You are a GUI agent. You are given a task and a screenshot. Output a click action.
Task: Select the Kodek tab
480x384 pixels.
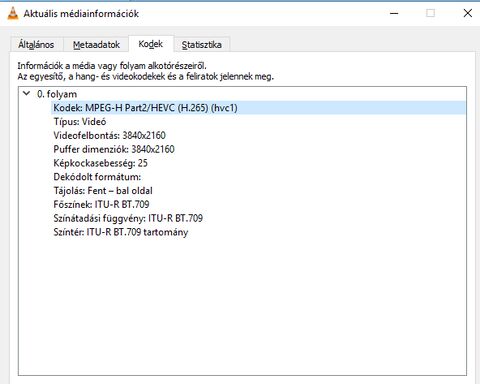[x=151, y=44]
